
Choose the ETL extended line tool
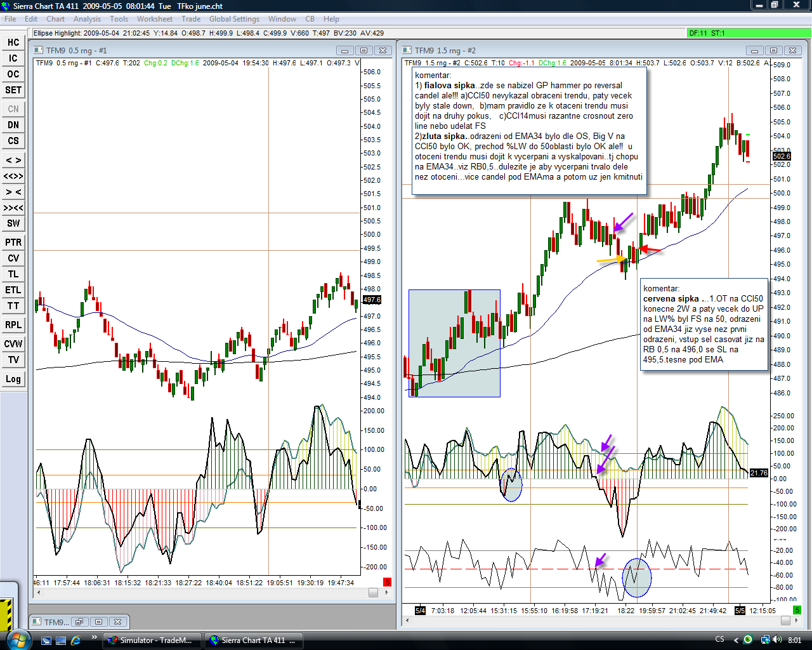pyautogui.click(x=13, y=290)
